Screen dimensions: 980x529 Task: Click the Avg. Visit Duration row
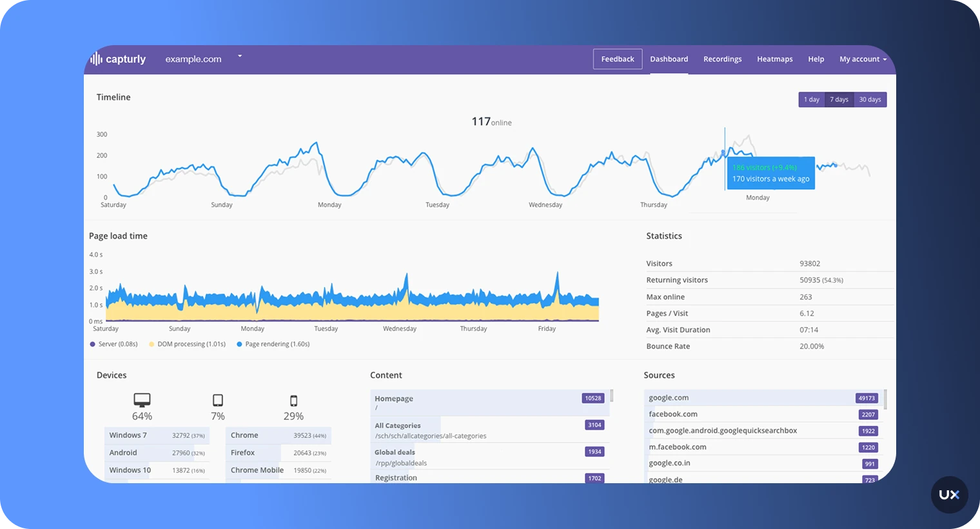coord(769,330)
